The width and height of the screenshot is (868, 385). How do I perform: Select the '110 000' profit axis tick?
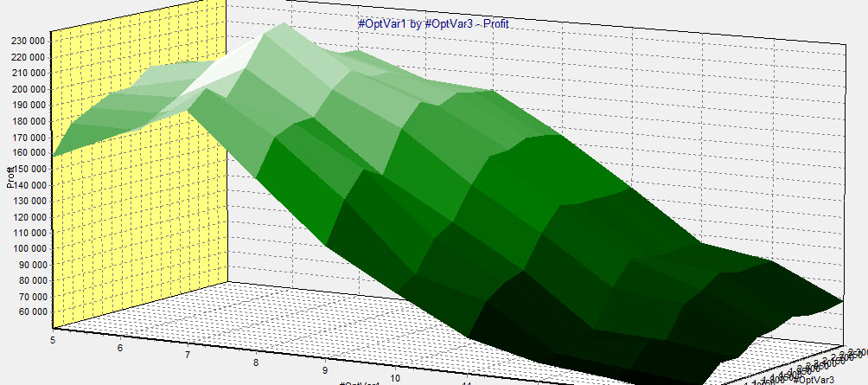30,234
